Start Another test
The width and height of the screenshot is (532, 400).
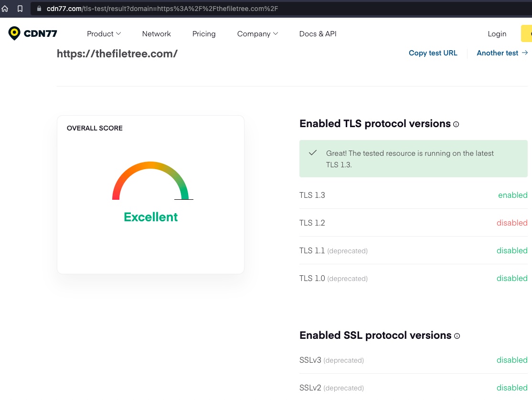click(497, 53)
